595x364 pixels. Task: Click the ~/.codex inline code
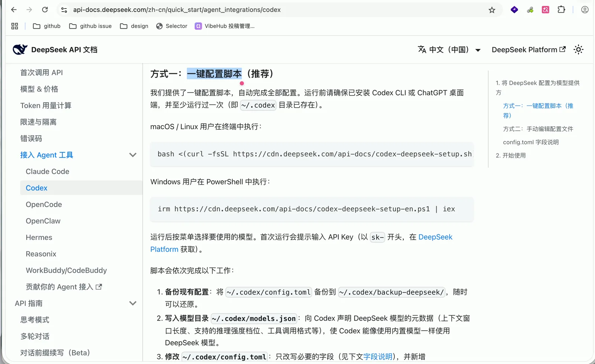[x=258, y=105]
